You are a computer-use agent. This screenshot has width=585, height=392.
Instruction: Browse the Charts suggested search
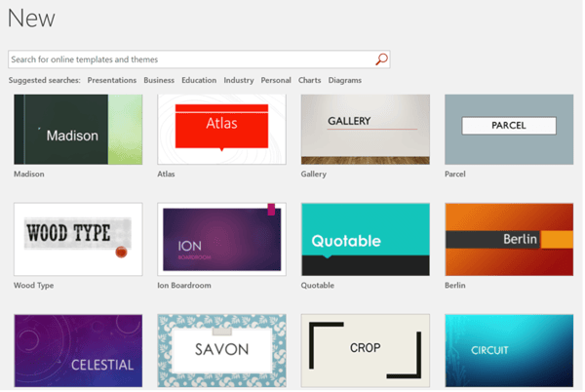coord(310,80)
